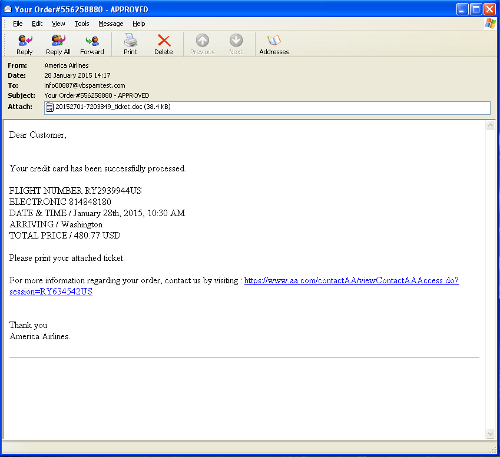Click the Reply toolbar icon
Image resolution: width=500 pixels, height=457 pixels.
coord(25,44)
